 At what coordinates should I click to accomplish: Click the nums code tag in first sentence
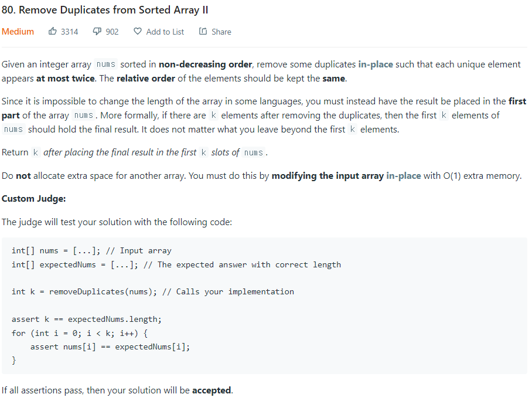tap(106, 64)
